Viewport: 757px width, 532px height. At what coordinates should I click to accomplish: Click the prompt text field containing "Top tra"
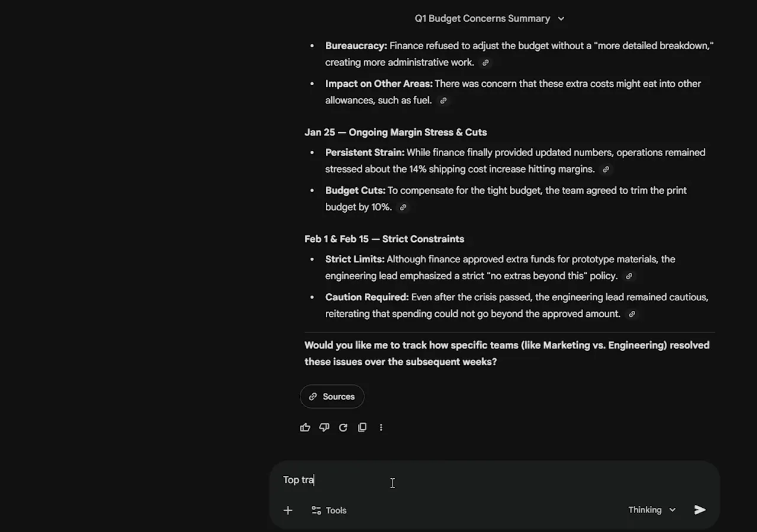click(494, 480)
